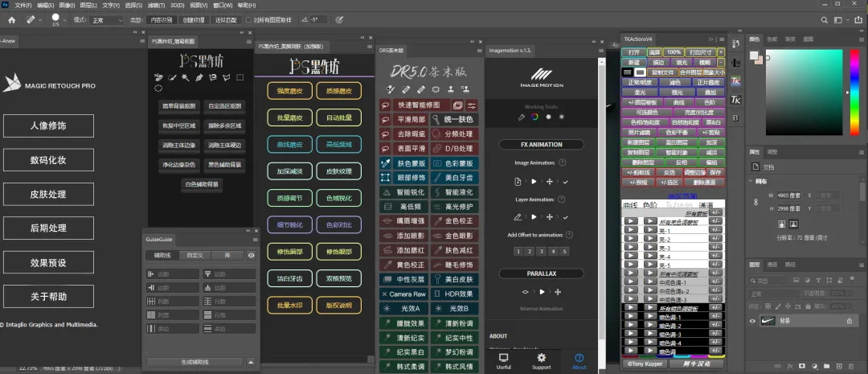Click the 眼部修饰 marquee icon in DR5.0
The height and width of the screenshot is (374, 868).
click(x=385, y=177)
